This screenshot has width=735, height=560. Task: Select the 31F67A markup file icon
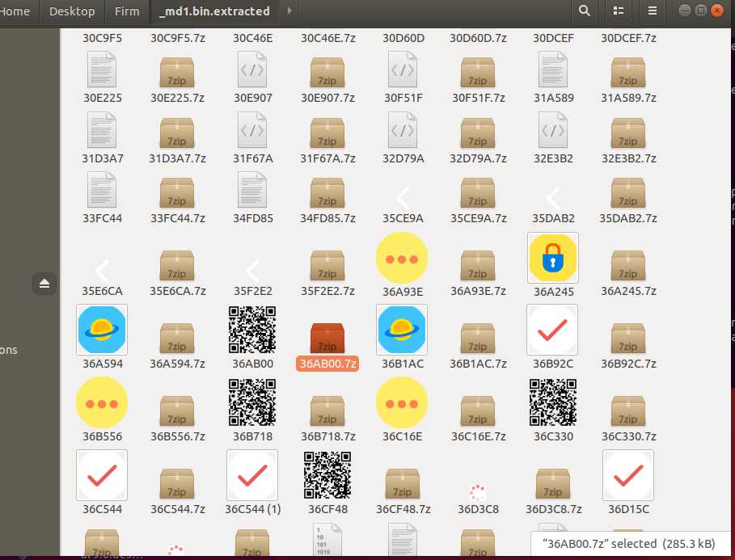252,130
